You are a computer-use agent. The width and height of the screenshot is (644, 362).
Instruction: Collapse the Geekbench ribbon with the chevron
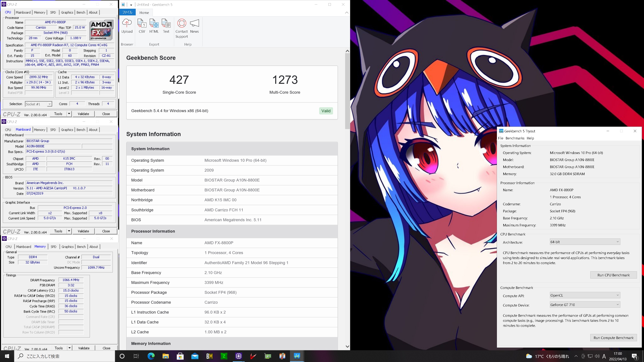pyautogui.click(x=346, y=13)
